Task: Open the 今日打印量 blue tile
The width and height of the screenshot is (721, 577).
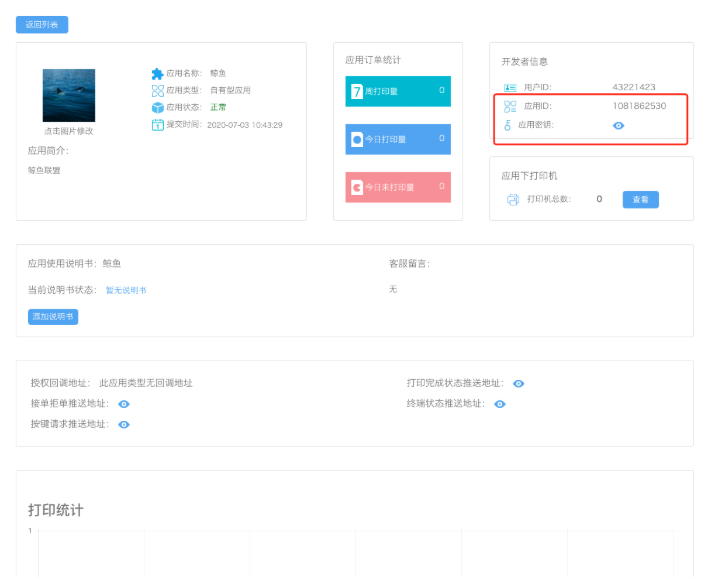Action: pyautogui.click(x=398, y=139)
